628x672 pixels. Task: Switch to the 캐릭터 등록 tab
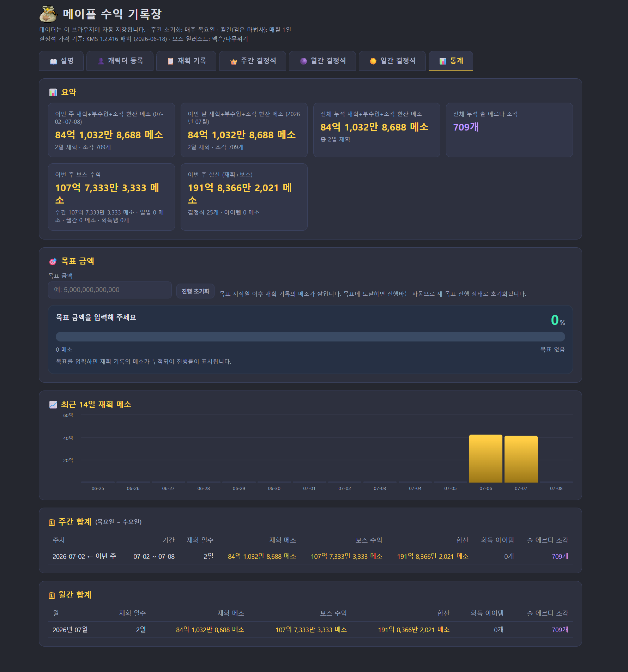[120, 61]
